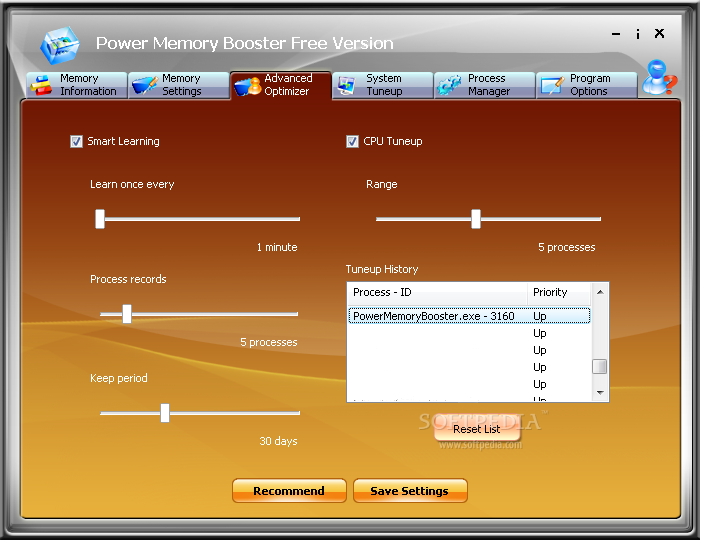Switch to Memory Information tab
This screenshot has height=540, width=701.
point(76,85)
